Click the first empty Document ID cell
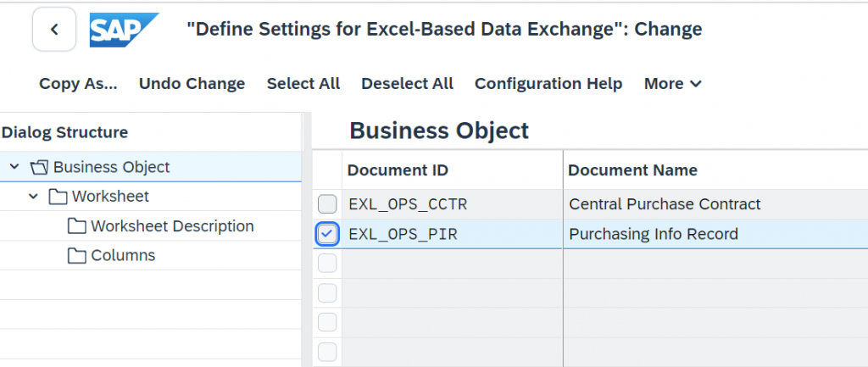This screenshot has height=367, width=868. tap(453, 264)
